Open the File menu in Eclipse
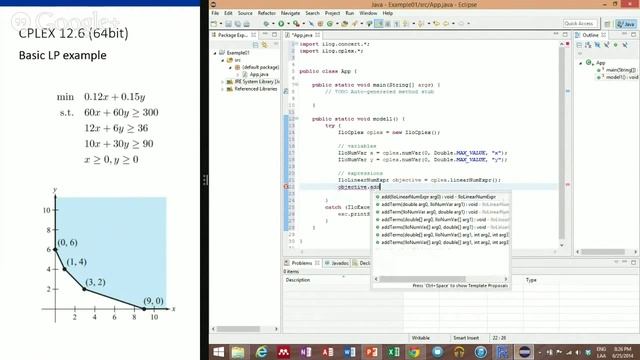The height and width of the screenshot is (360, 640). tap(215, 13)
